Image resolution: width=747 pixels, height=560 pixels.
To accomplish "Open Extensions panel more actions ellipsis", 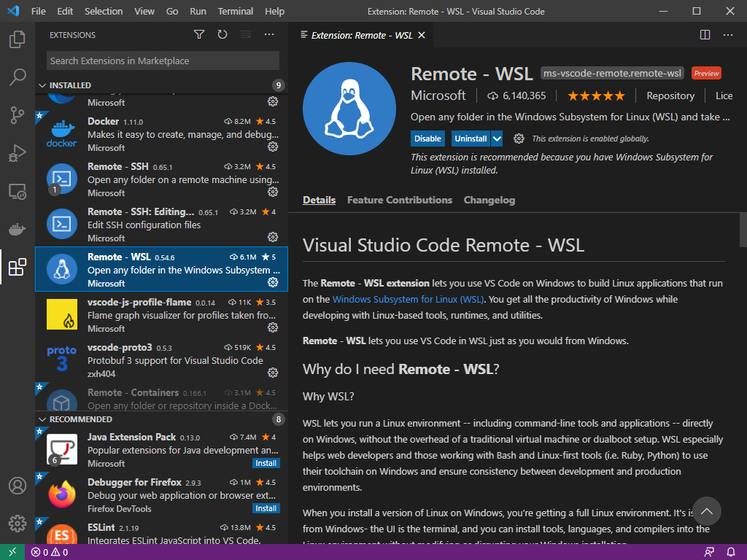I will (x=269, y=34).
